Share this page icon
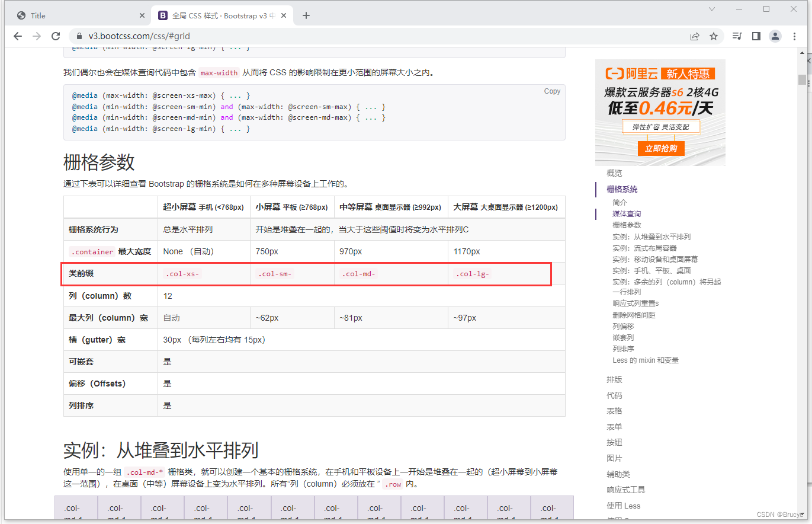This screenshot has width=812, height=524. click(695, 36)
